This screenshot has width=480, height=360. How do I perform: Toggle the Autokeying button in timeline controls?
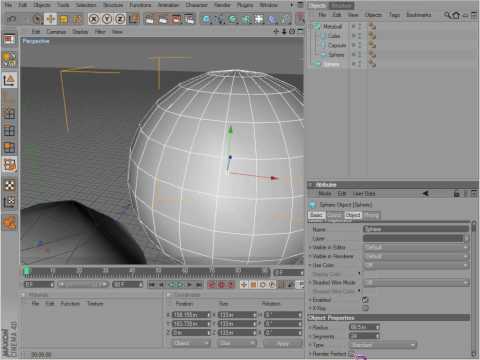click(221, 284)
